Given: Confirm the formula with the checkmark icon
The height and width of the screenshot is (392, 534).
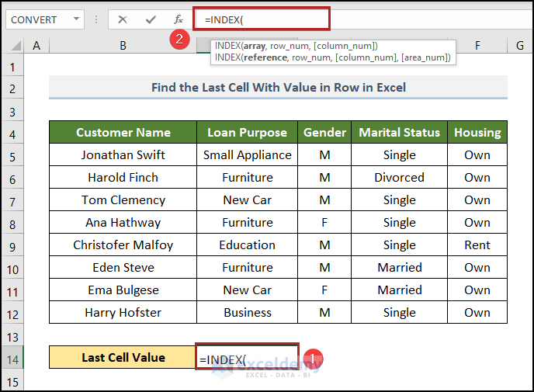Looking at the screenshot, I should pos(151,19).
